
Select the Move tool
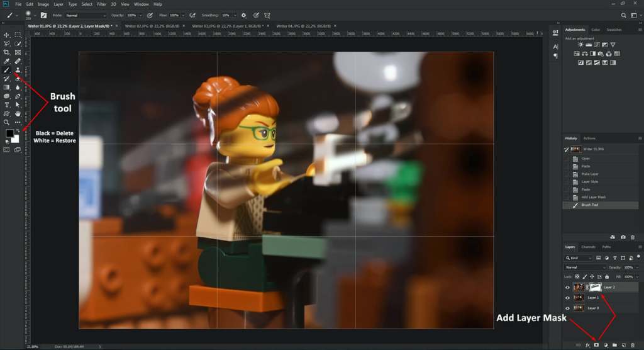[6, 35]
